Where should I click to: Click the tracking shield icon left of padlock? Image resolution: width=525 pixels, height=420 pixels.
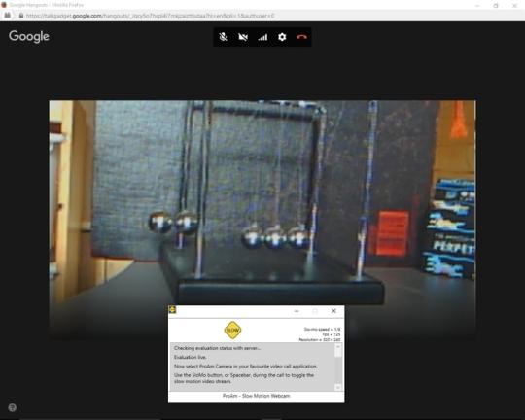pyautogui.click(x=8, y=16)
